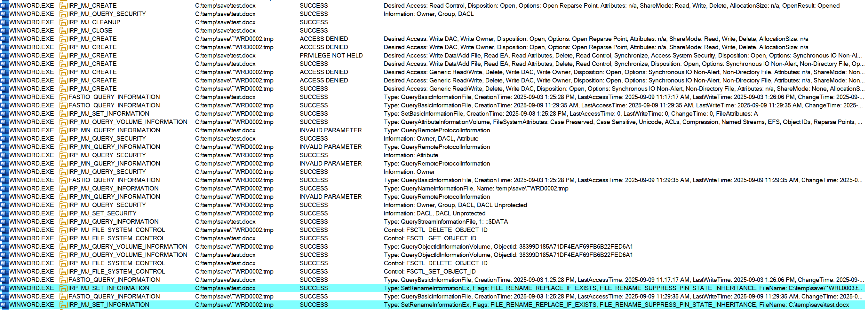Click the file icon beside IRP_MJ_CLOSE
The image size is (868, 310).
point(63,31)
